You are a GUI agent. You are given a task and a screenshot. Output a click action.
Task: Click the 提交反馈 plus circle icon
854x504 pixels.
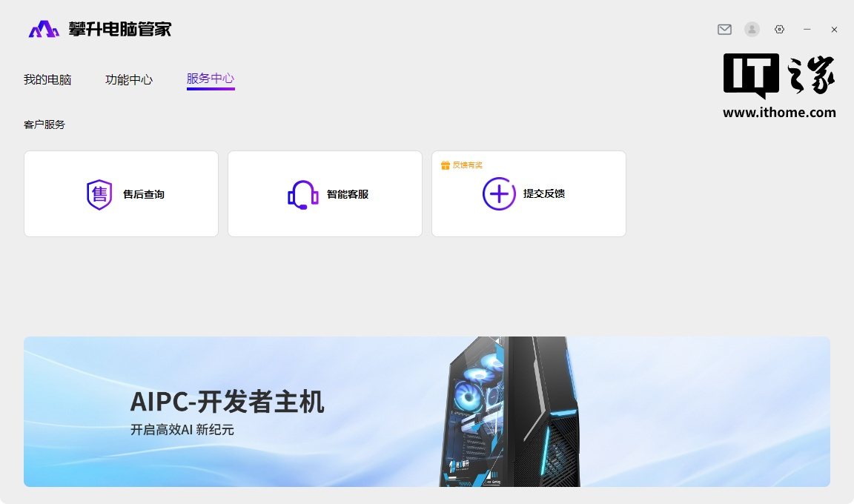[x=499, y=194]
